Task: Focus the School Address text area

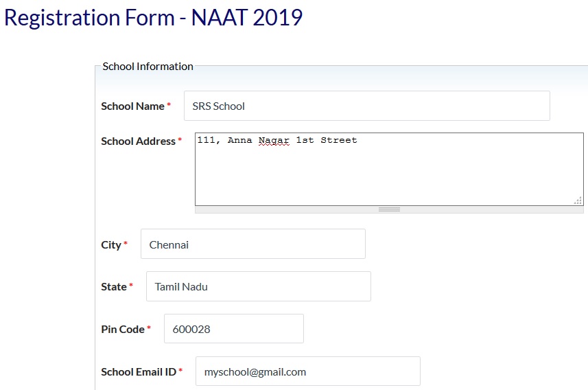Action: point(388,169)
